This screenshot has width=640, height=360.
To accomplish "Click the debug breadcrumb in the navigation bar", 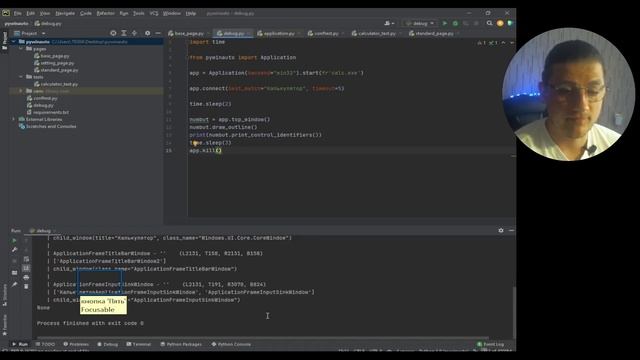I will [48, 24].
